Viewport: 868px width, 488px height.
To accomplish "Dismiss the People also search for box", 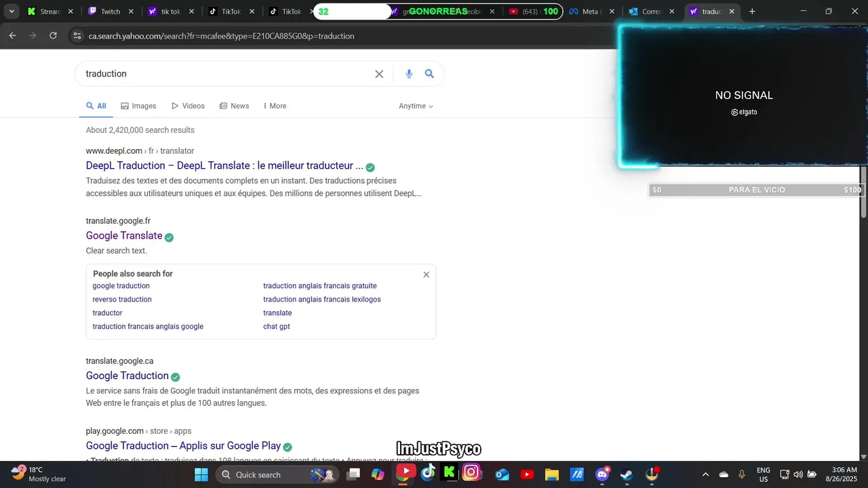I will 426,274.
